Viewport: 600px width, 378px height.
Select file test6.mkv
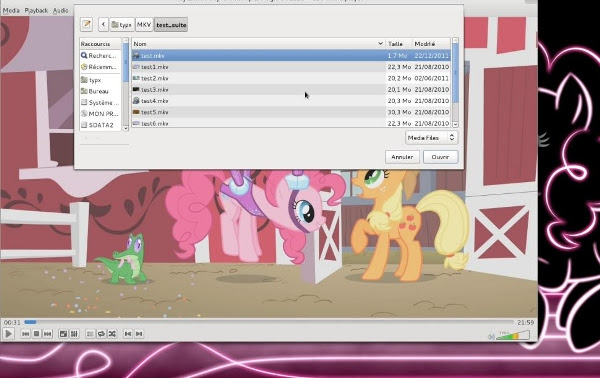(291, 123)
